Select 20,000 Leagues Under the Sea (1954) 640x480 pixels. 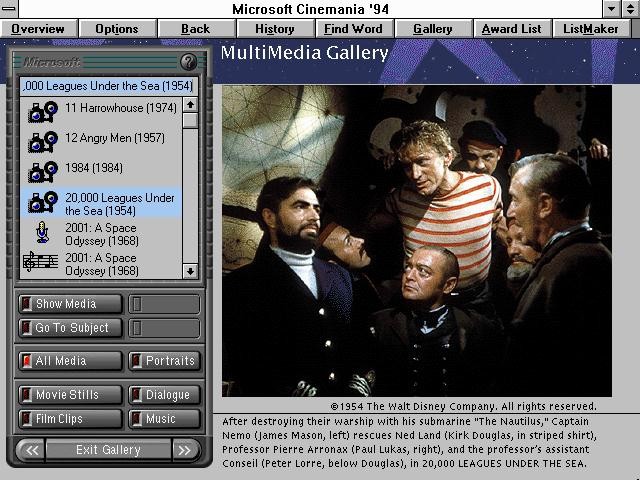[101, 203]
